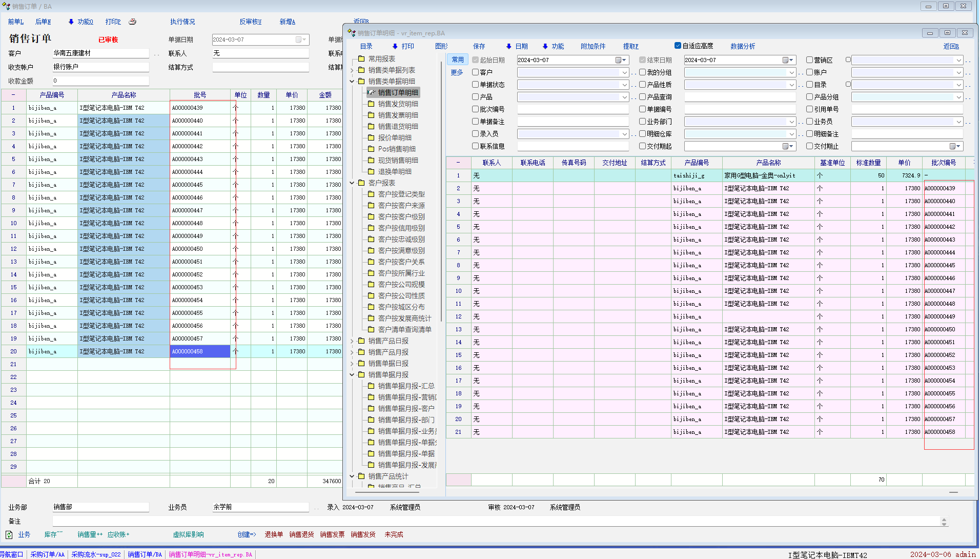
Task: Click the 反审核 button
Action: (x=250, y=22)
